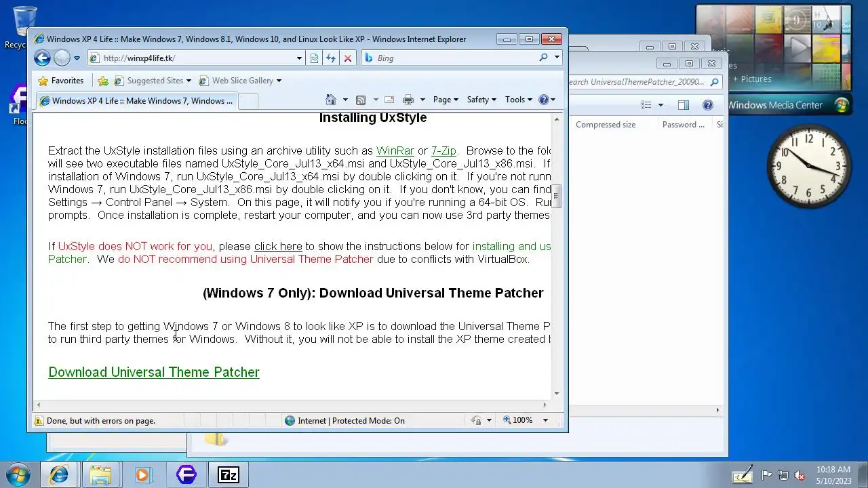Click the 7-Zip taskbar button
Image resolution: width=868 pixels, height=488 pixels.
tap(228, 475)
